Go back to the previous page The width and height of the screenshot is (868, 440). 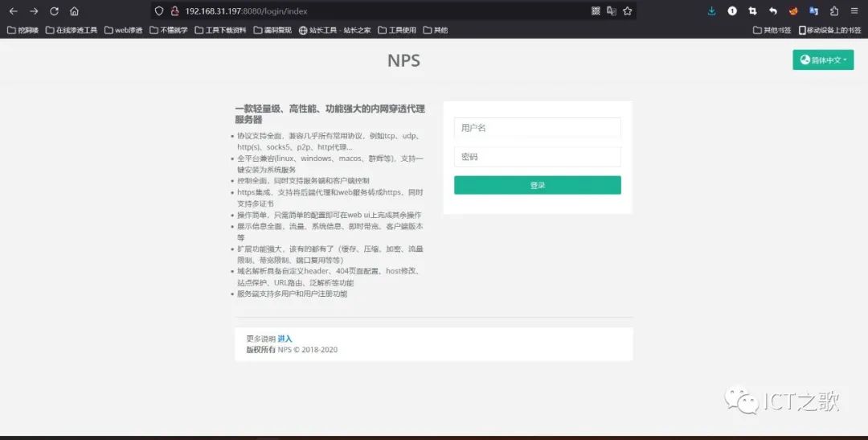coord(14,11)
